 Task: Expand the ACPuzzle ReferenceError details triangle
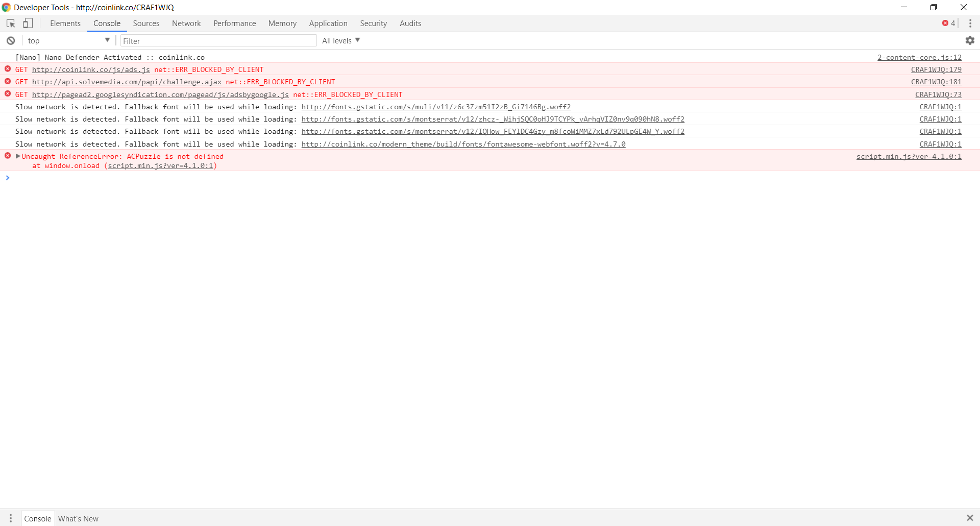click(x=17, y=156)
